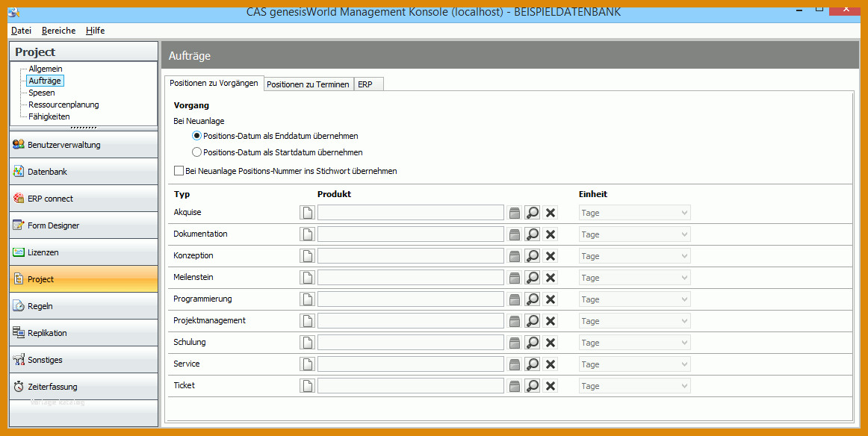Open the Bereiche menu
This screenshot has height=436, width=868.
[x=59, y=31]
